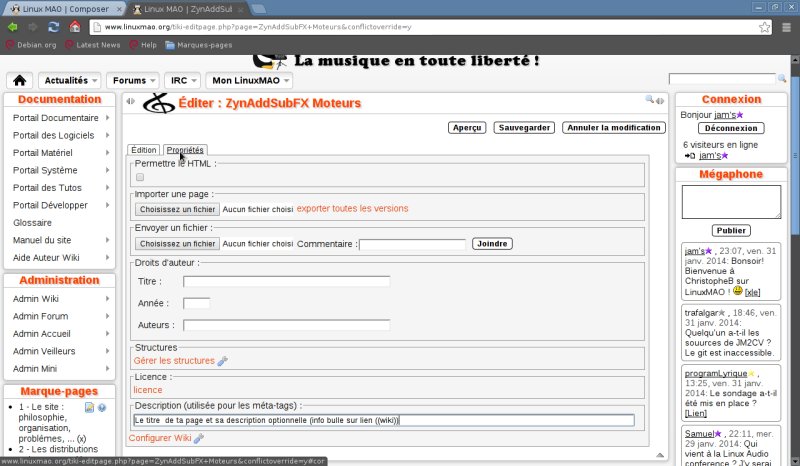Focus the Description meta-tags field
Image resolution: width=800 pixels, height=466 pixels.
(384, 420)
